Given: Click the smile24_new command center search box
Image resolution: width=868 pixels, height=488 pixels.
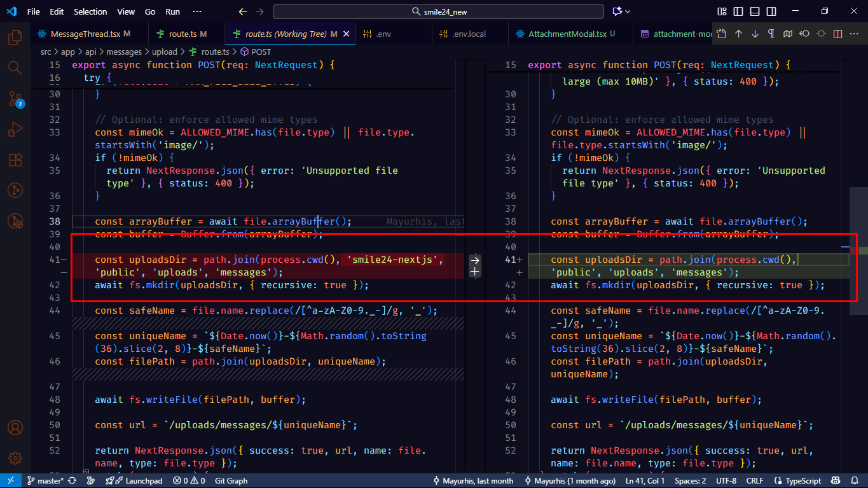Looking at the screenshot, I should pyautogui.click(x=438, y=11).
